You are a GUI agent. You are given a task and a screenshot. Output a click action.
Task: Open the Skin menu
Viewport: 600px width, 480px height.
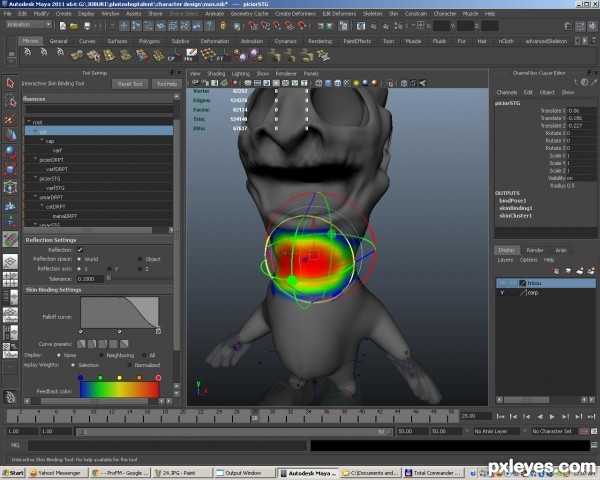(394, 13)
